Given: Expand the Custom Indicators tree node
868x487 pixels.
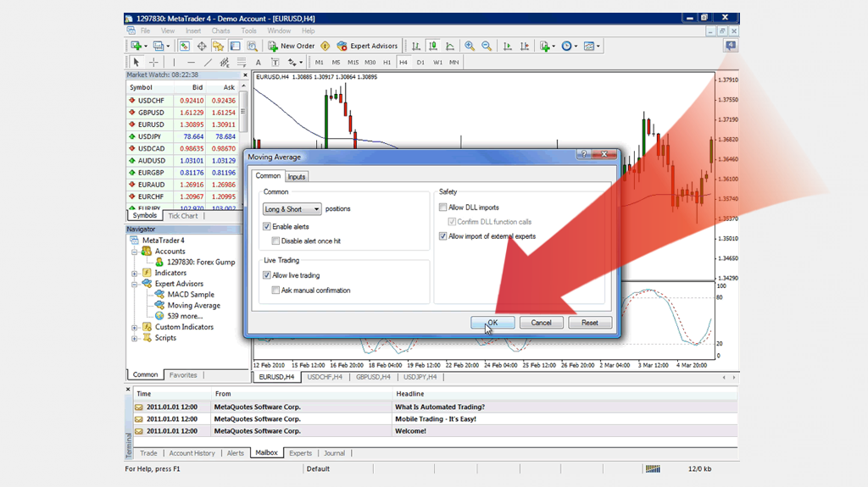Looking at the screenshot, I should coord(135,327).
